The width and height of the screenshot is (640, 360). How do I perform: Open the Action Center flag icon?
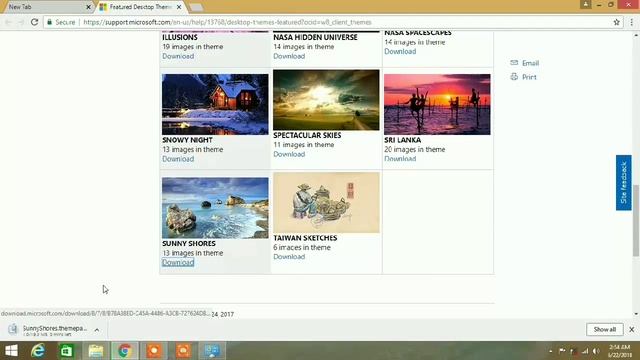562,351
